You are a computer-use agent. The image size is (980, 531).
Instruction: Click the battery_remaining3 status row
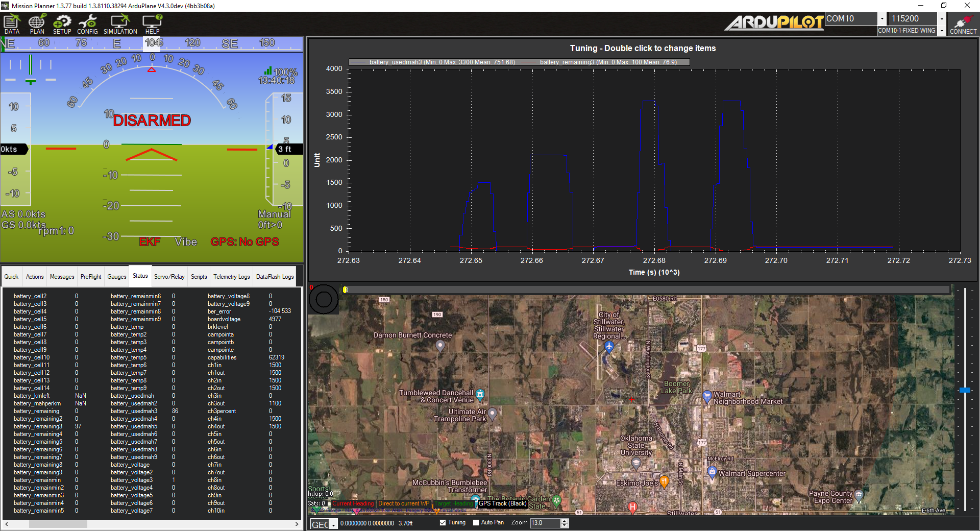click(47, 426)
